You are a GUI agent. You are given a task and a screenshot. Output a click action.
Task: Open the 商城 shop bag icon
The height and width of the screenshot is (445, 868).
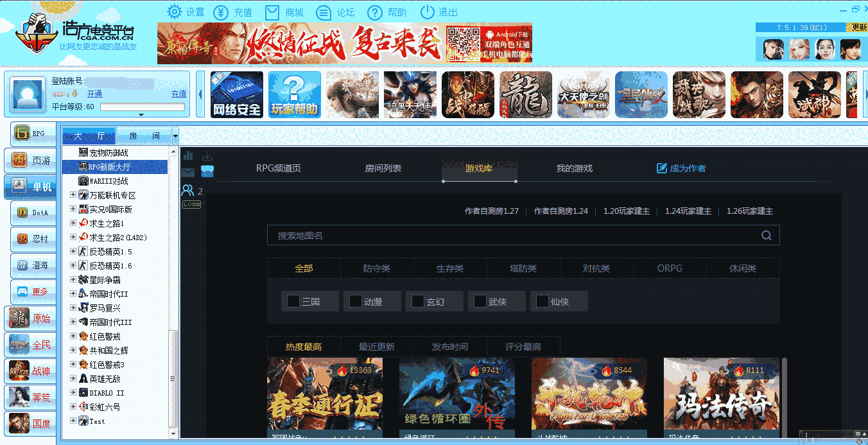(x=272, y=12)
